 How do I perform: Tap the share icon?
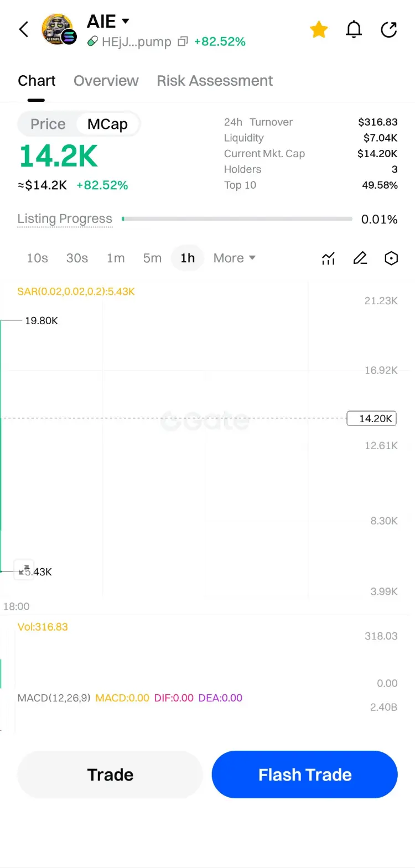click(x=389, y=29)
